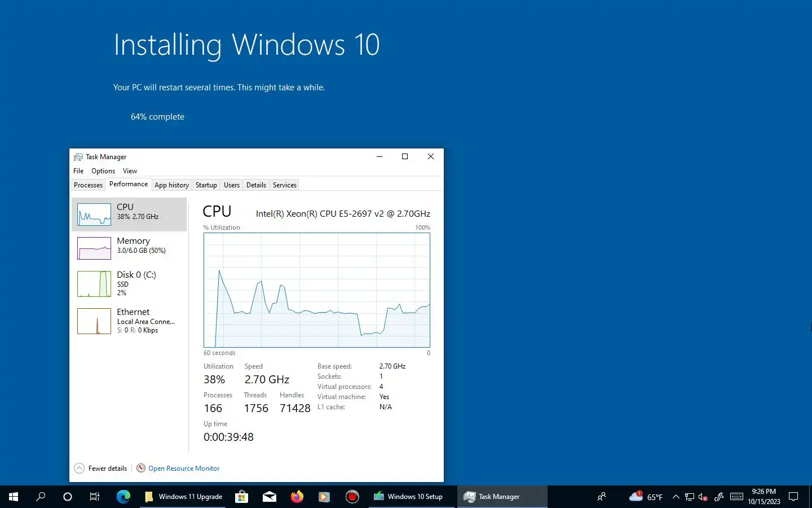Click the Fewer details label
Viewport: 812px width, 508px height.
point(108,468)
